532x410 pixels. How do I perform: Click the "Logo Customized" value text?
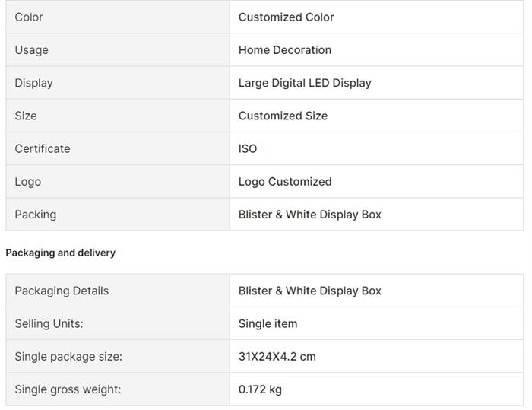(285, 182)
